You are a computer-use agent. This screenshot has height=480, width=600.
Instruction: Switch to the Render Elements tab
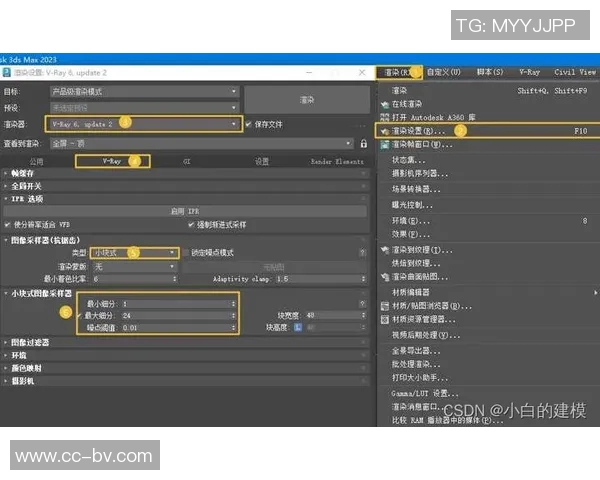point(337,162)
